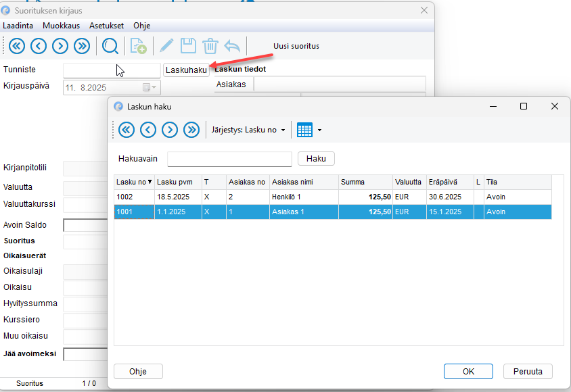Click the Hakuavain input field
The image size is (571, 392).
pos(229,159)
